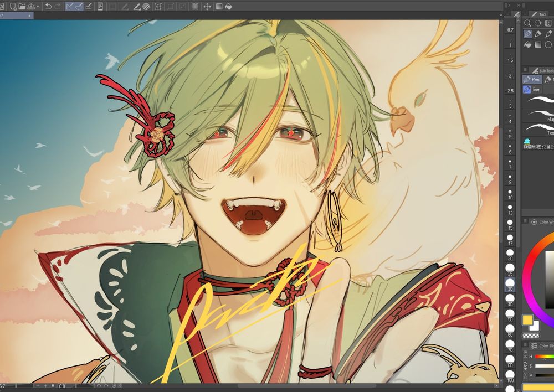Open the Color Slider palette menu

[525, 345]
